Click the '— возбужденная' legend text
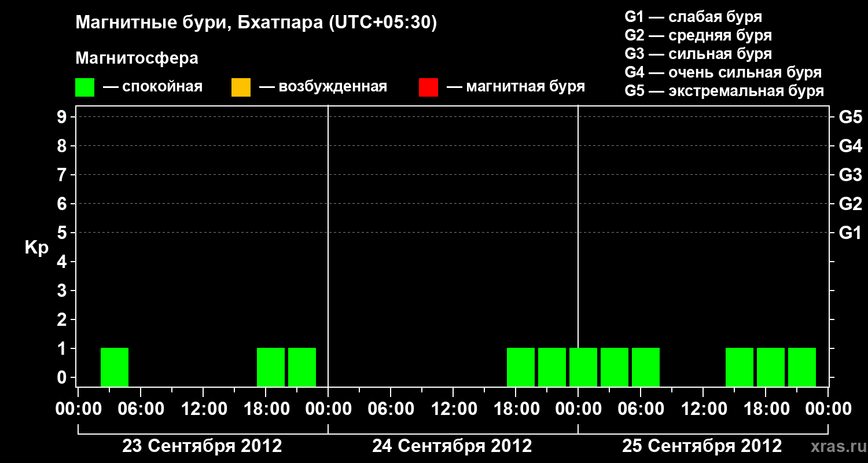Viewport: 868px width, 463px height. [323, 87]
